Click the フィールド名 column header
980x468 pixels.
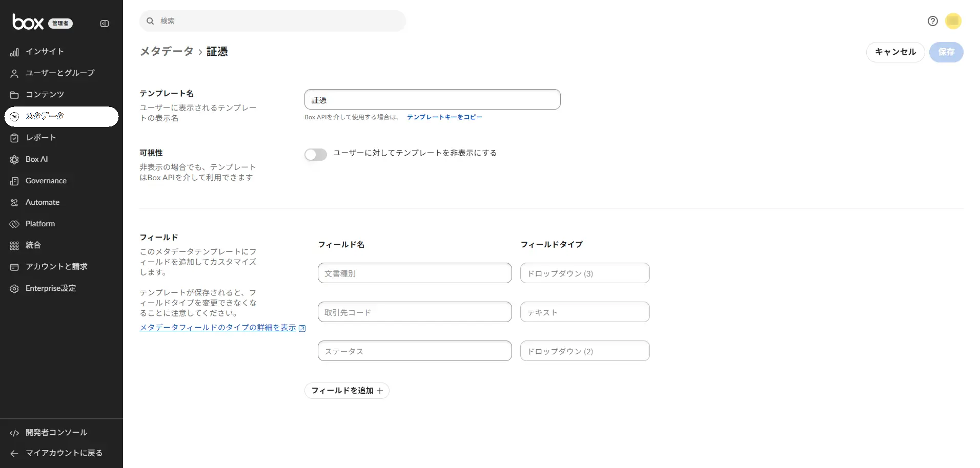pyautogui.click(x=341, y=245)
